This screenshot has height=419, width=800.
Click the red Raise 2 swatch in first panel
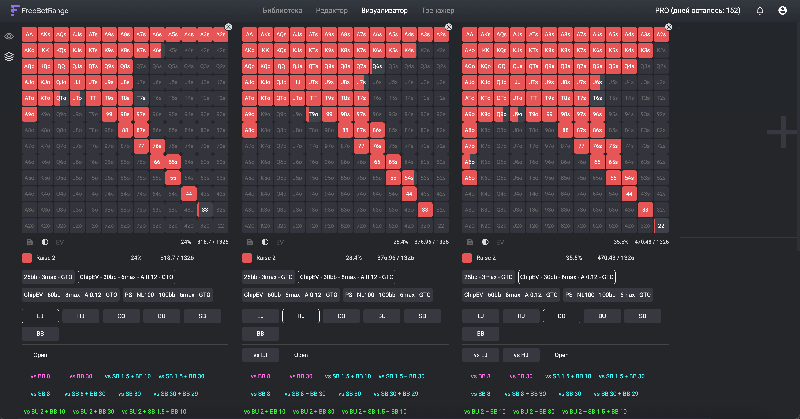(26, 258)
